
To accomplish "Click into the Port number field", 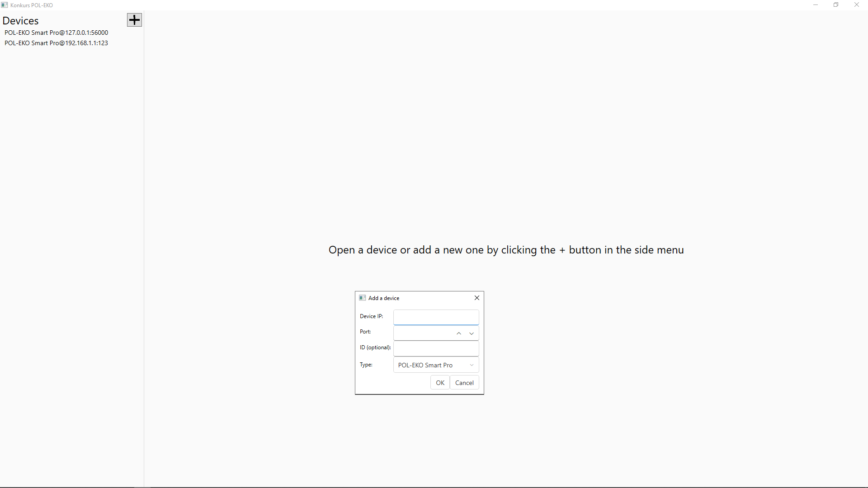I will tap(423, 333).
